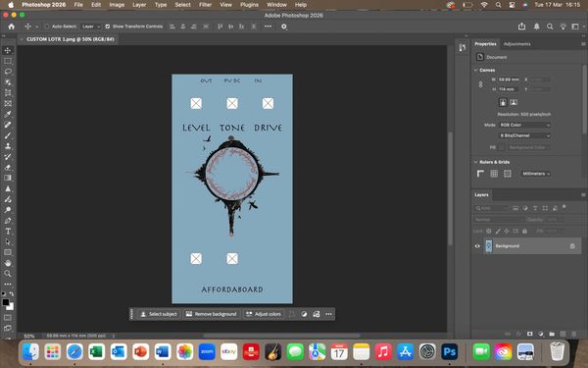Select the Brush tool
588x368 pixels.
(8, 135)
